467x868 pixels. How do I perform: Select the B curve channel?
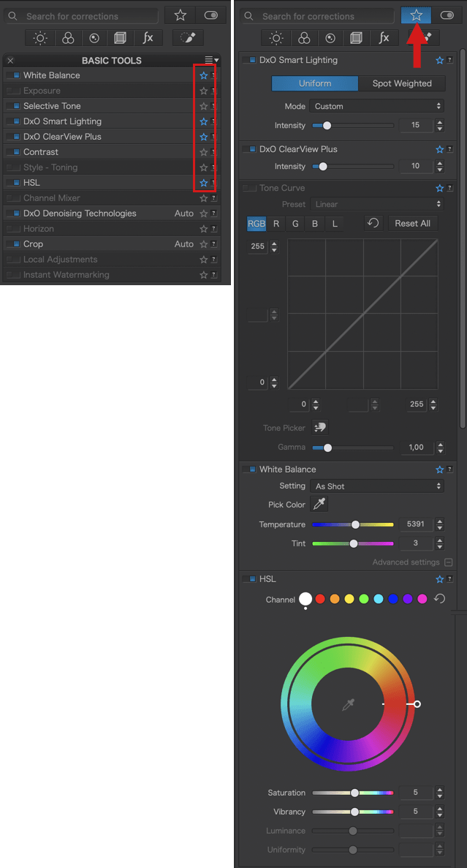coord(315,224)
